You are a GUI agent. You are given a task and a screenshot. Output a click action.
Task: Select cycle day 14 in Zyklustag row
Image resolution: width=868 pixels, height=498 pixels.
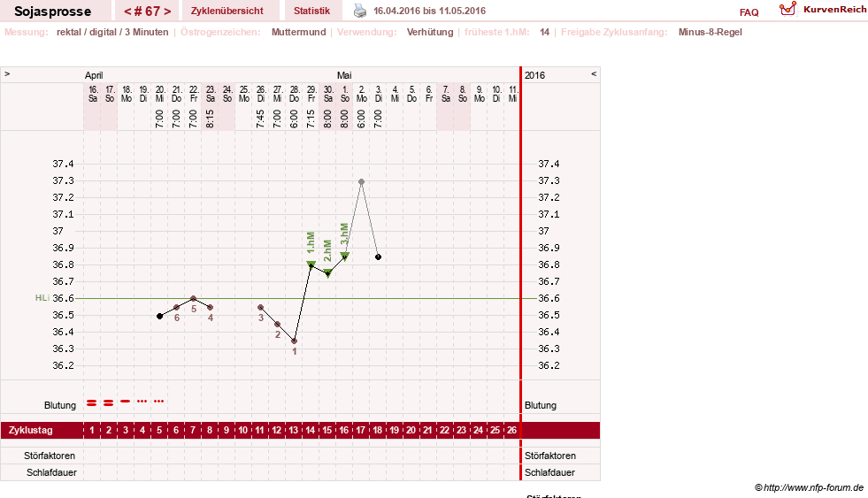coord(311,430)
